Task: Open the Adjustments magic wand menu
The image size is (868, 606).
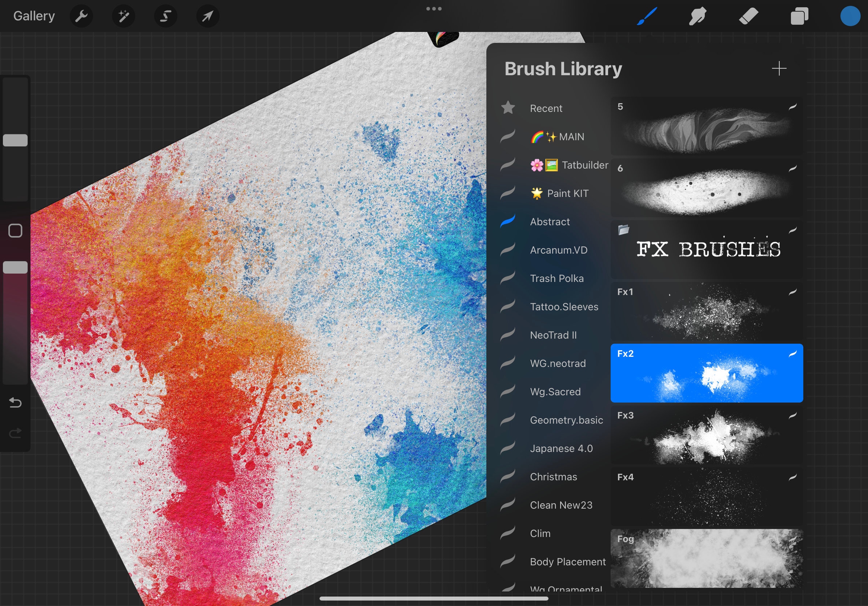Action: point(124,16)
